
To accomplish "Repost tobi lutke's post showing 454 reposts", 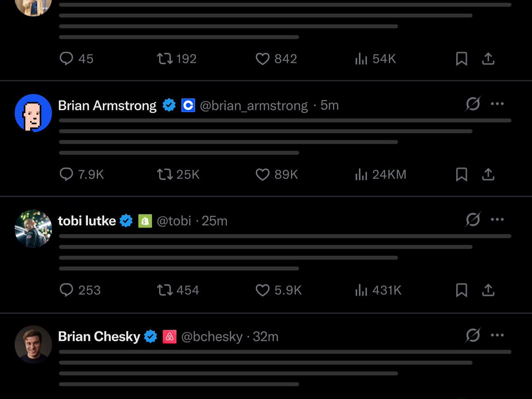I will point(178,290).
